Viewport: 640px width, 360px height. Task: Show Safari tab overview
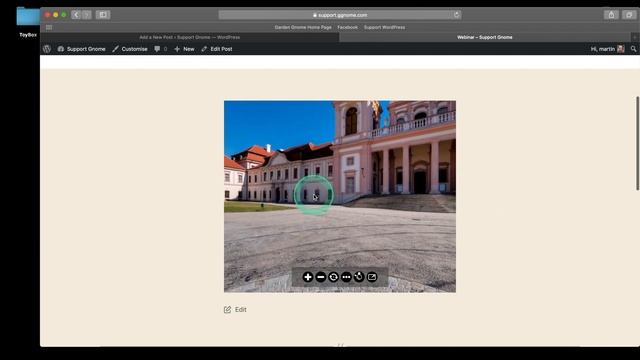click(629, 15)
